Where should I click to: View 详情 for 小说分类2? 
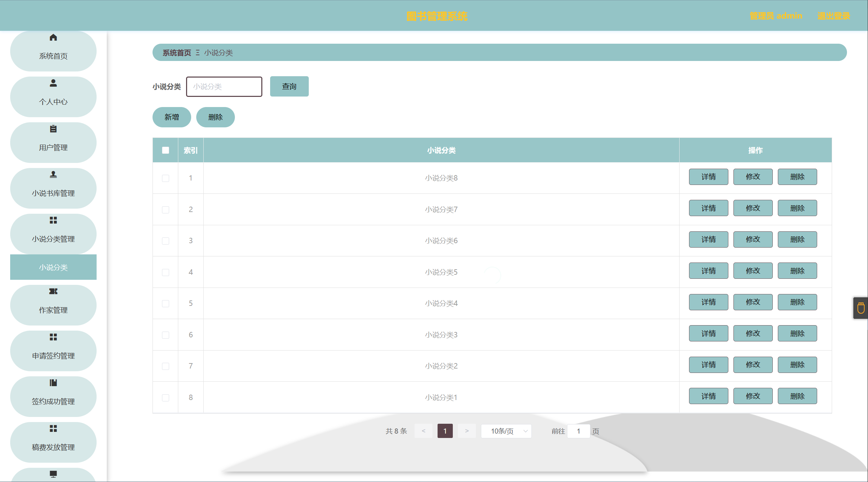pyautogui.click(x=708, y=365)
